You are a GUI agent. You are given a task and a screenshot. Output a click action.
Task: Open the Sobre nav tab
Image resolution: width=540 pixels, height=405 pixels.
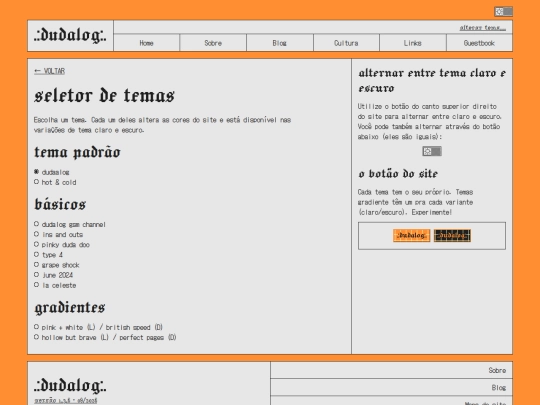[213, 43]
